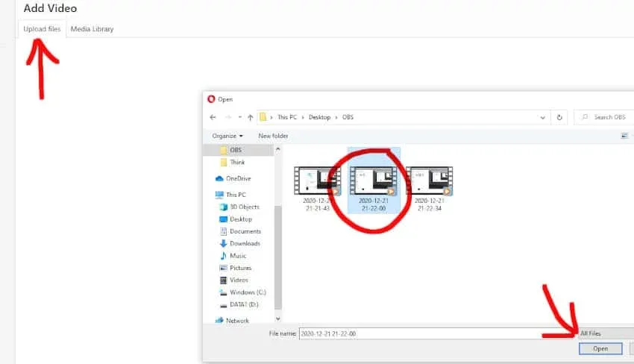
Task: Open Downloads in the navigation pane
Action: click(x=245, y=243)
